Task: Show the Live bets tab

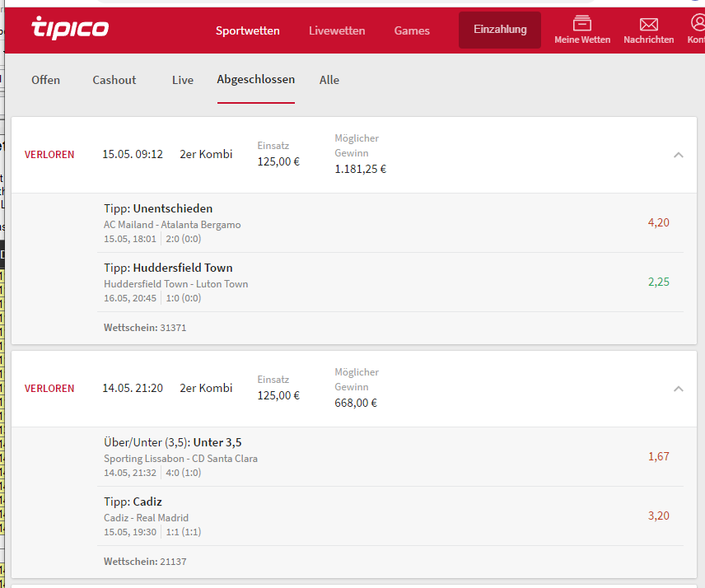Action: pyautogui.click(x=183, y=80)
